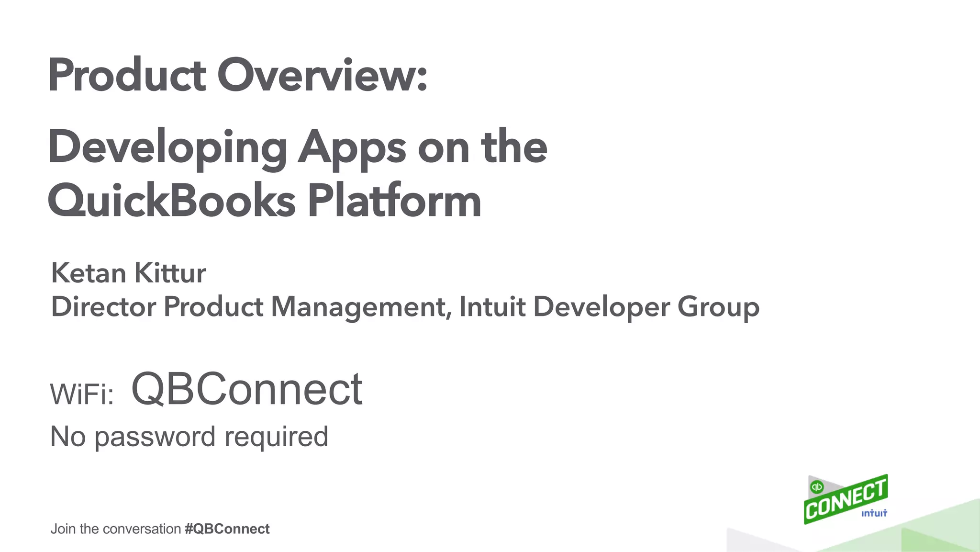Viewport: 980px width, 552px height.
Task: Click the #QBConnect hashtag
Action: point(227,529)
